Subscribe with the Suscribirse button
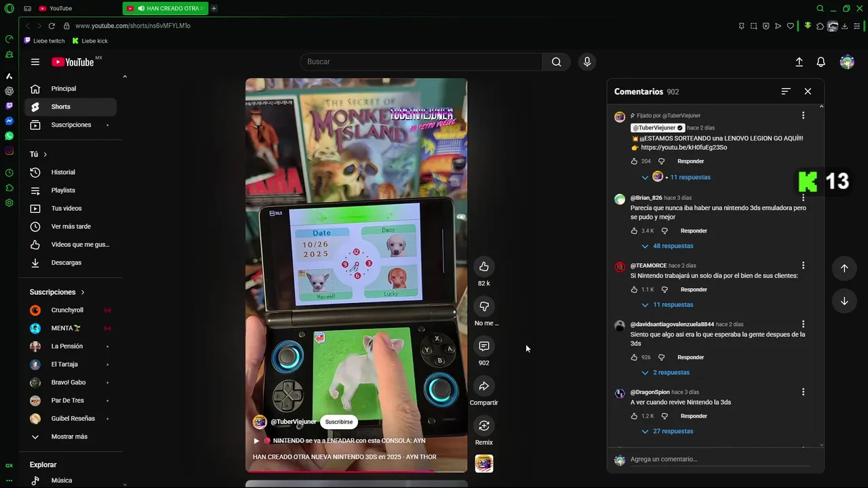The image size is (868, 488). tap(339, 422)
